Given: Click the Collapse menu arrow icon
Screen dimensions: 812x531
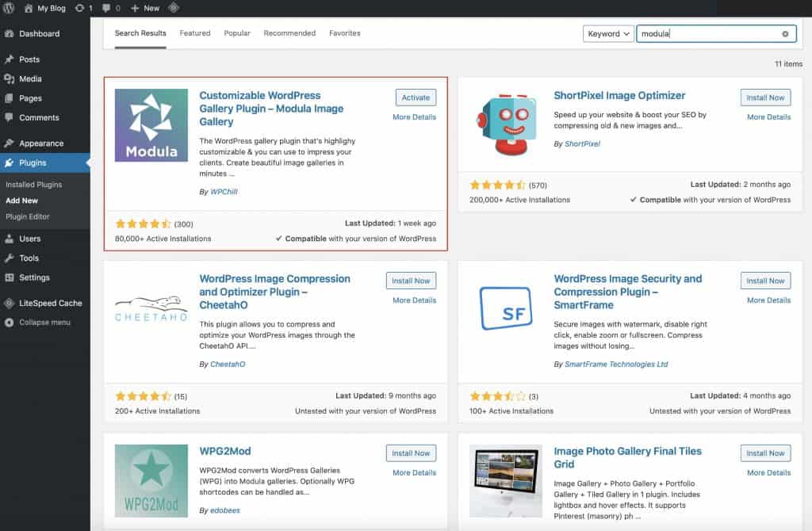Looking at the screenshot, I should [9, 323].
